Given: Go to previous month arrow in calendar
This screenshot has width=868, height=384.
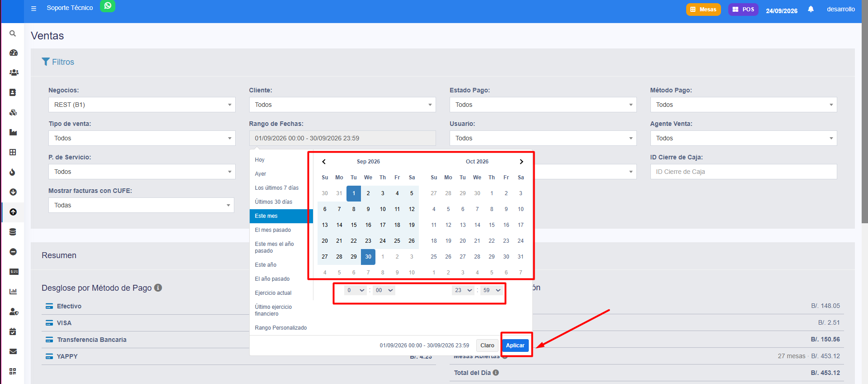Looking at the screenshot, I should coord(324,162).
